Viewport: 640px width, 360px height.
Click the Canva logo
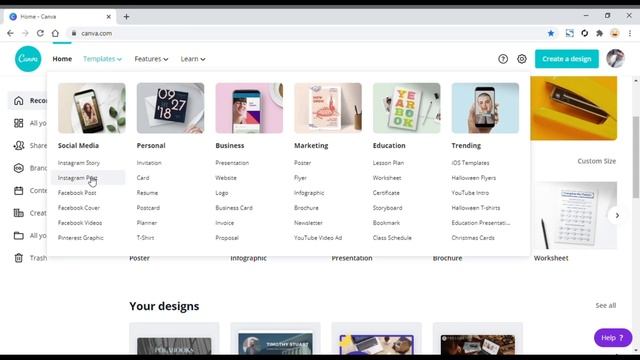[x=28, y=59]
